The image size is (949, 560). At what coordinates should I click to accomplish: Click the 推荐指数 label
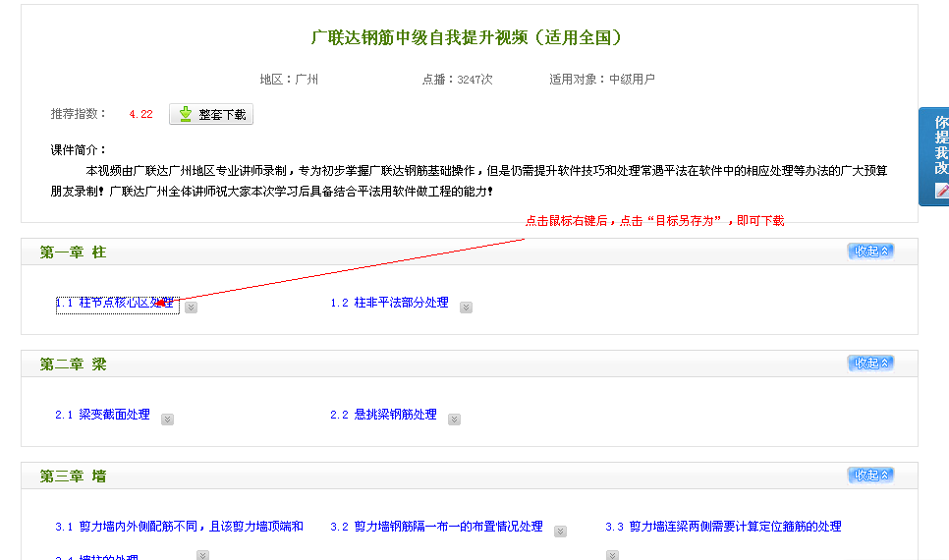tap(79, 114)
